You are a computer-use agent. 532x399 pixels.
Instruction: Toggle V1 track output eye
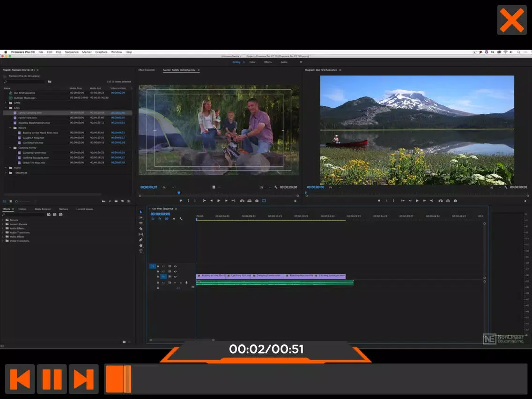pos(176,276)
